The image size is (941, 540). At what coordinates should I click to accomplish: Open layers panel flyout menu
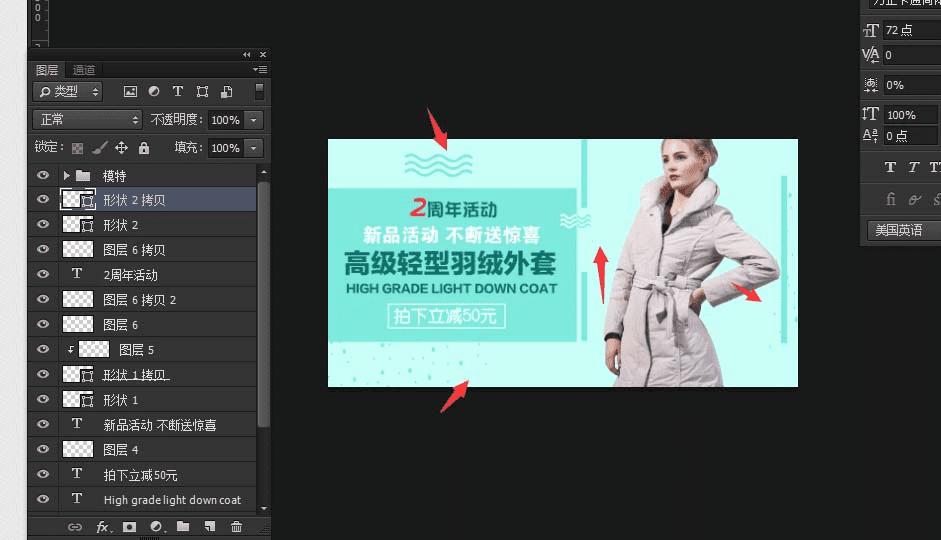[x=260, y=70]
